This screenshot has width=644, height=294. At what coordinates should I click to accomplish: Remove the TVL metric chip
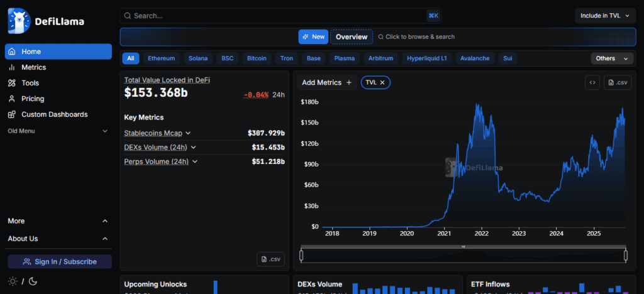click(382, 82)
